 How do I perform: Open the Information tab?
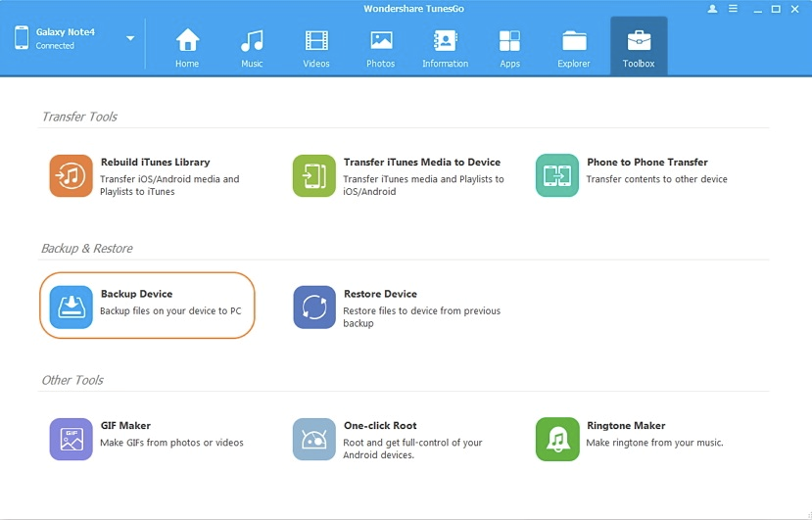445,47
